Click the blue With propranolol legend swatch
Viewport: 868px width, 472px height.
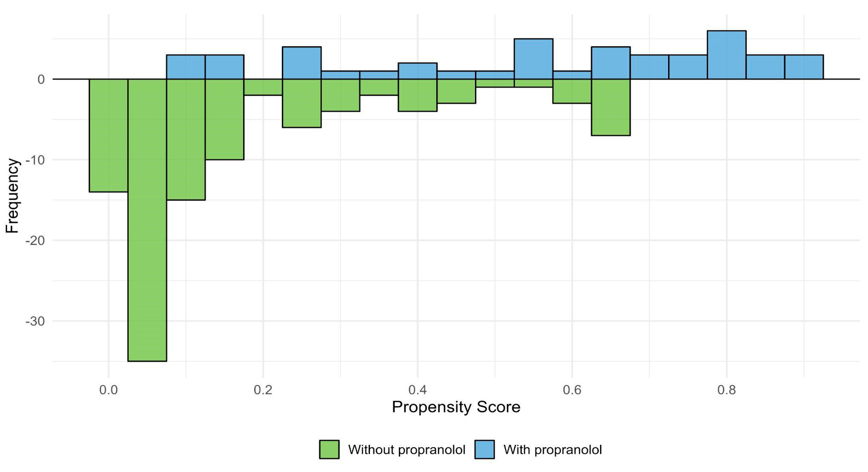pos(484,449)
